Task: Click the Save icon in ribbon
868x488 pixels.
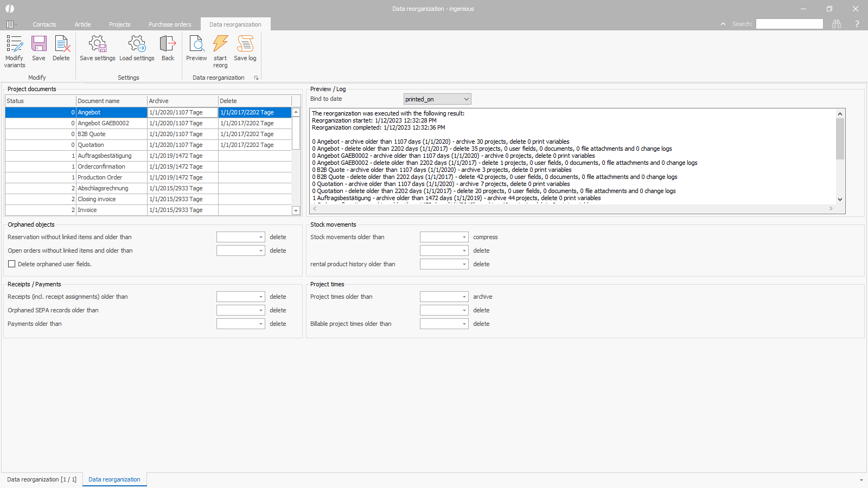Action: tap(39, 44)
